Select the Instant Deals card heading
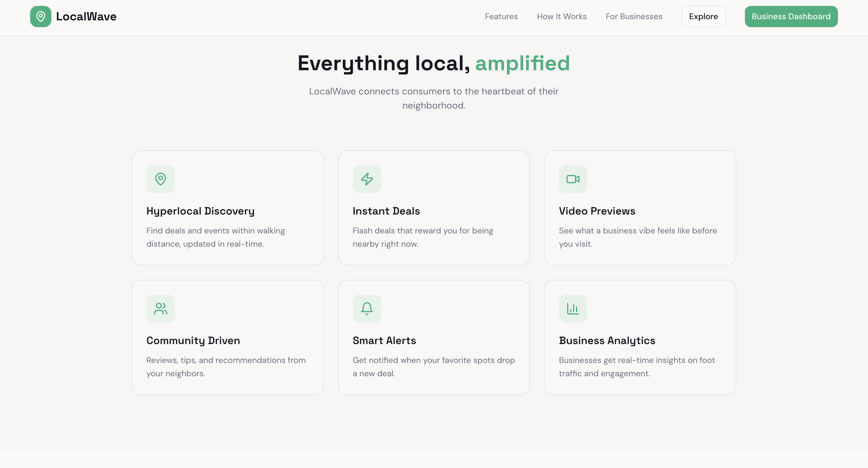The width and height of the screenshot is (868, 468). pos(386,211)
